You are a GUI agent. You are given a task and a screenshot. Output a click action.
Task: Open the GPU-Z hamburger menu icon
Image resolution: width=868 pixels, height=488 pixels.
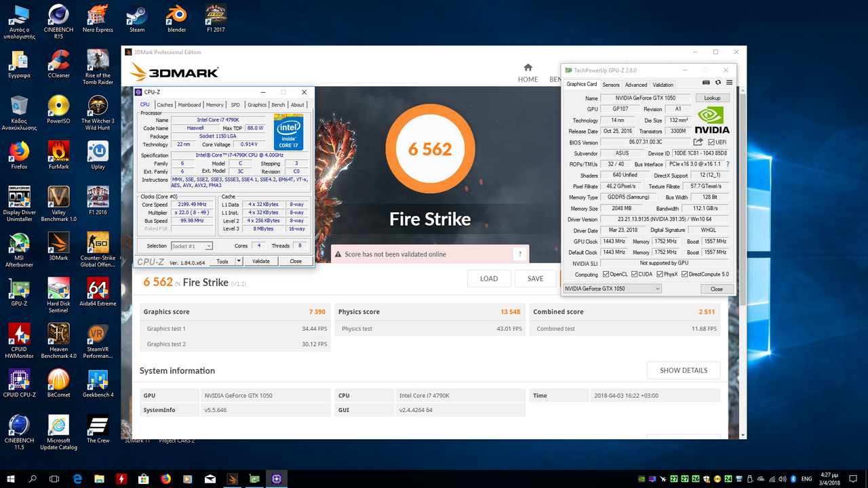click(729, 82)
